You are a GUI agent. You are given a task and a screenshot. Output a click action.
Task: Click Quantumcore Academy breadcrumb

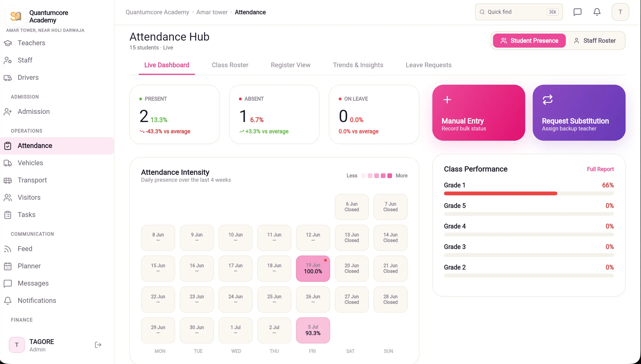[157, 12]
